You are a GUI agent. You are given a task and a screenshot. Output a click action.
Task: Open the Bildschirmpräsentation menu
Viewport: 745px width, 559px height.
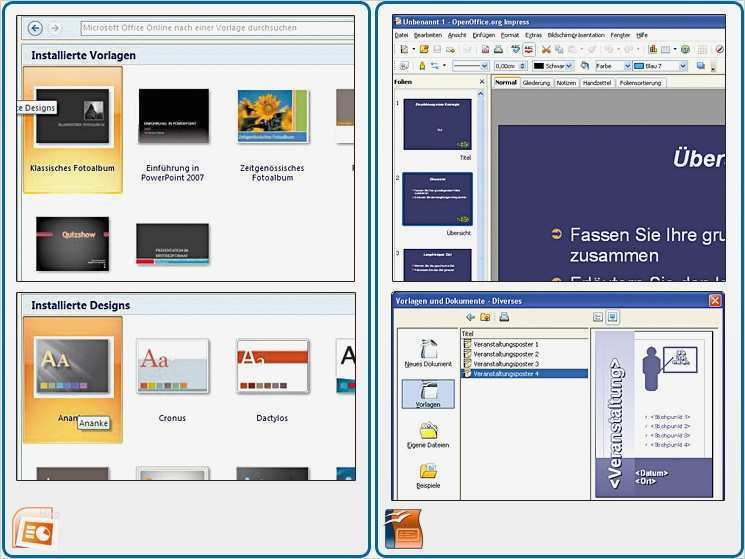click(576, 35)
